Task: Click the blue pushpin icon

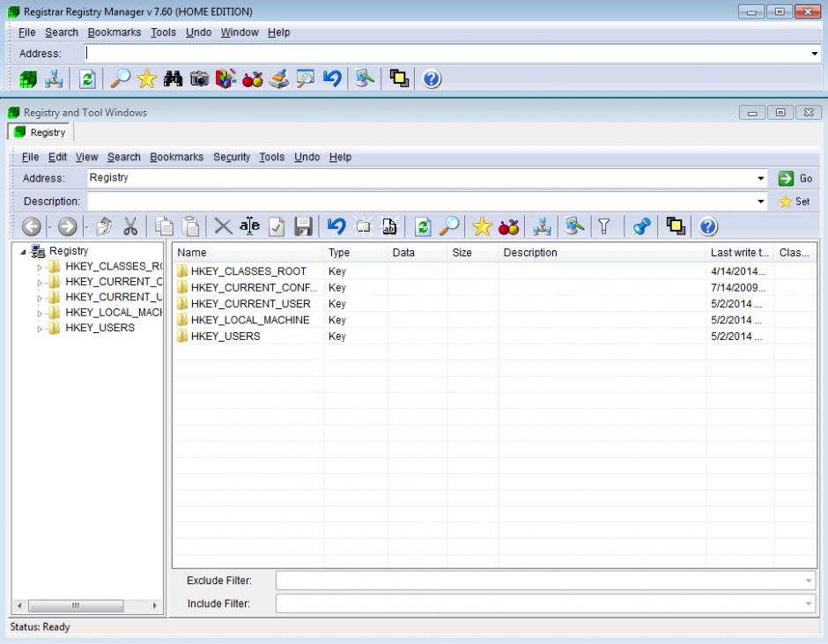Action: tap(641, 226)
